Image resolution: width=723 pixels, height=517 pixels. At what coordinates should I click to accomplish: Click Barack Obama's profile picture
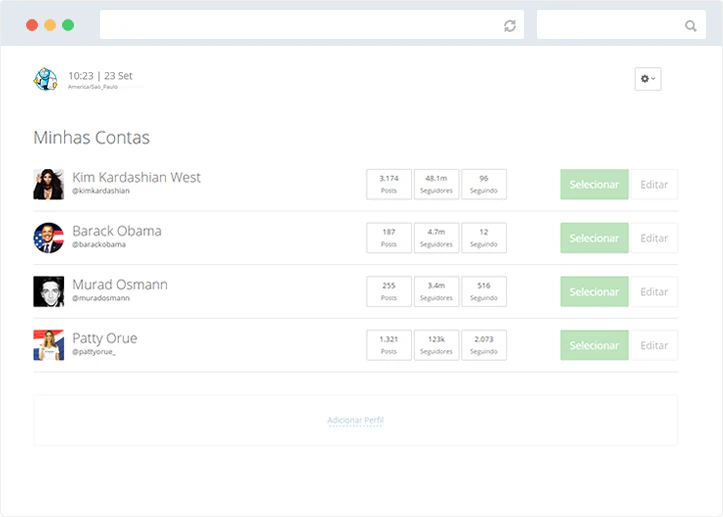pyautogui.click(x=48, y=238)
